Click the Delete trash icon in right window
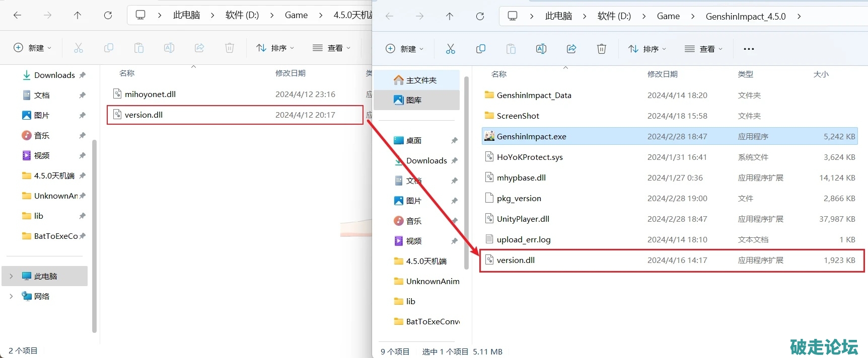The image size is (868, 358). pos(602,49)
